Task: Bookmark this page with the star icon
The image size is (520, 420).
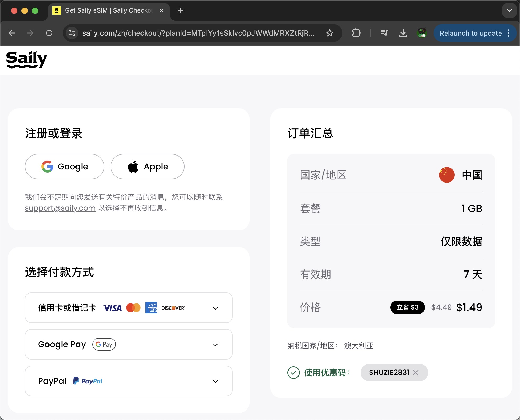Action: (x=329, y=33)
